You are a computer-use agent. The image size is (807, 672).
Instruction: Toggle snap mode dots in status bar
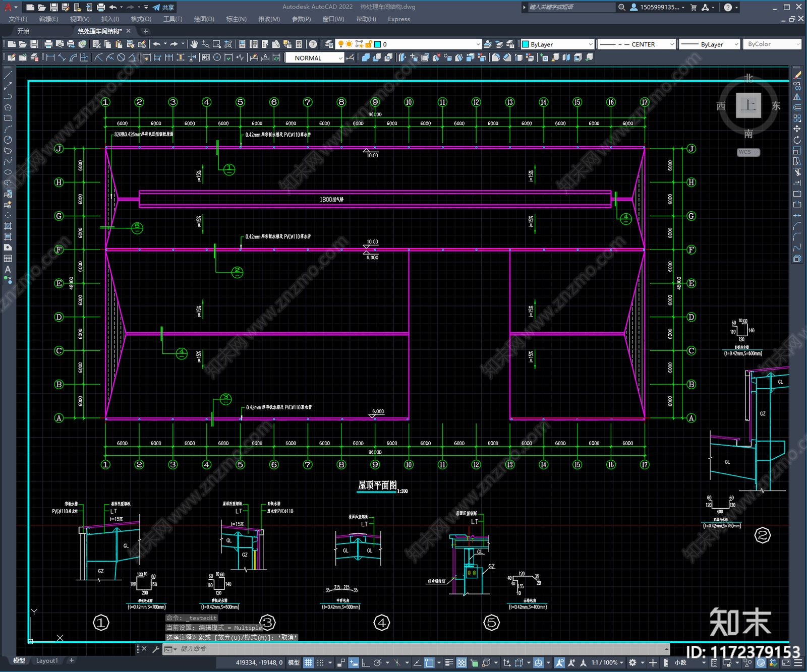320,662
